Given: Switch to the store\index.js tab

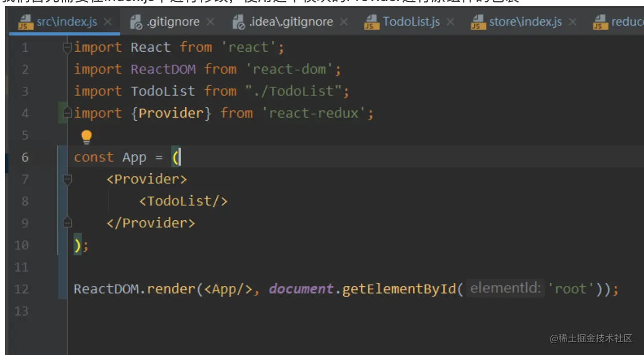Looking at the screenshot, I should 524,22.
